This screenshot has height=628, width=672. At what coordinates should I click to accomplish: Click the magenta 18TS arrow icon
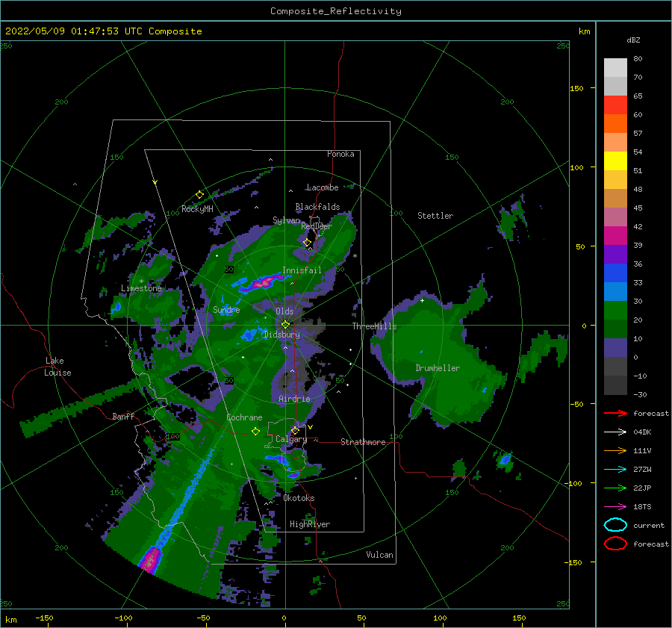(615, 507)
